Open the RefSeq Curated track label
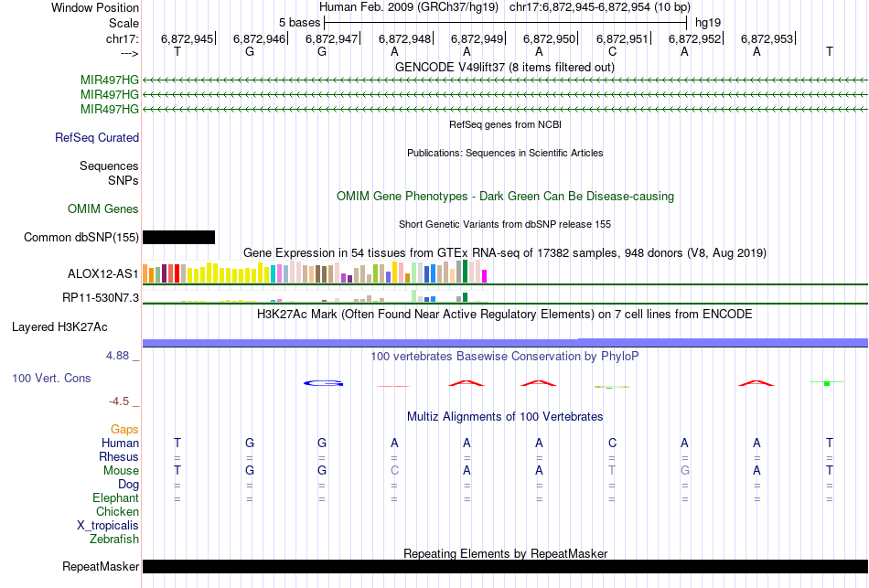Viewport: 869px width, 588px height. click(96, 137)
